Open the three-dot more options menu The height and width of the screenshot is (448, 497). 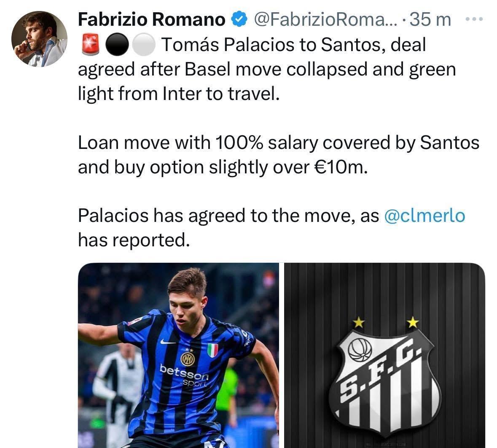pos(475,19)
